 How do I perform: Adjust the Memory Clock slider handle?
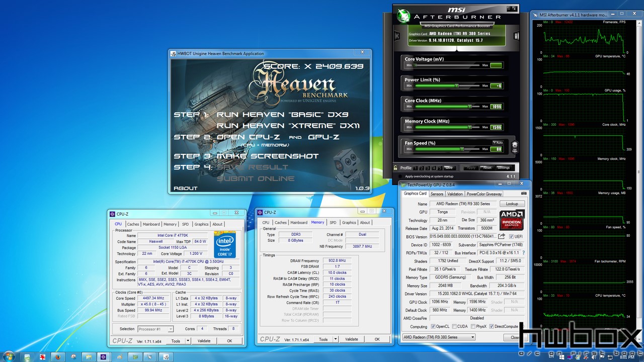(470, 127)
